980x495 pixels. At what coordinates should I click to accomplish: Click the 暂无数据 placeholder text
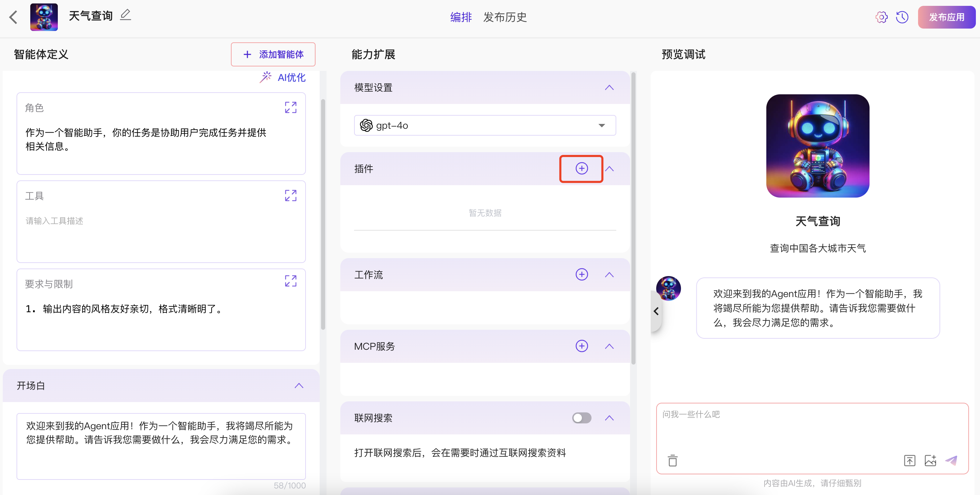click(485, 213)
